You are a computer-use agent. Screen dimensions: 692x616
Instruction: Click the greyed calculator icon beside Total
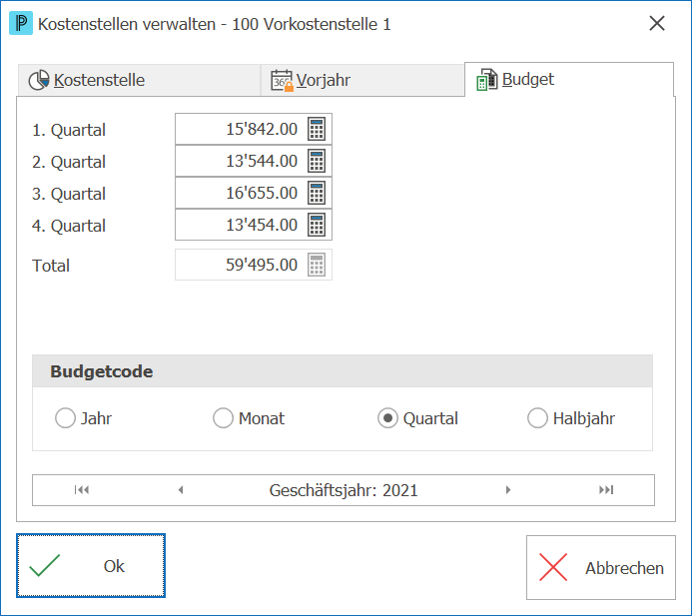pyautogui.click(x=317, y=265)
